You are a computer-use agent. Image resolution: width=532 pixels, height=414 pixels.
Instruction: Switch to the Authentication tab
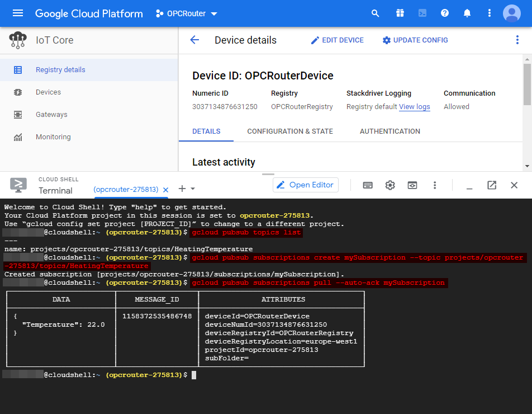pos(389,131)
